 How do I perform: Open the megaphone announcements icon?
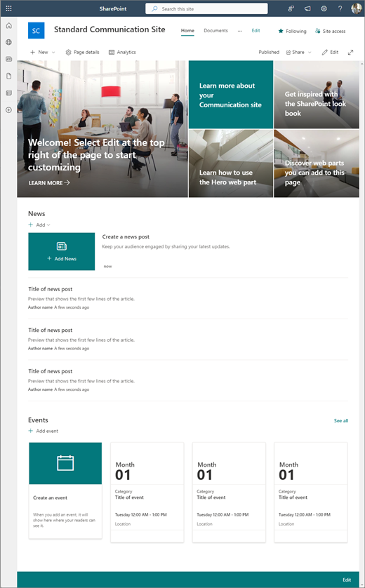point(307,8)
